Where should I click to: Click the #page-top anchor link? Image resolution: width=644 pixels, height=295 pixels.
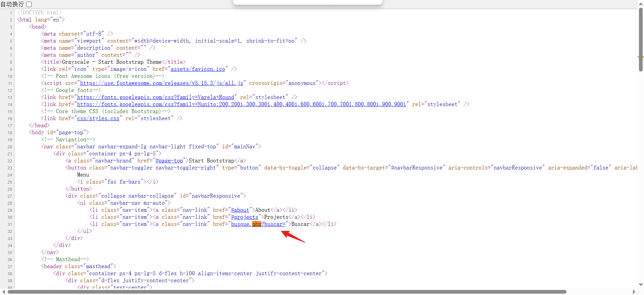(x=169, y=161)
